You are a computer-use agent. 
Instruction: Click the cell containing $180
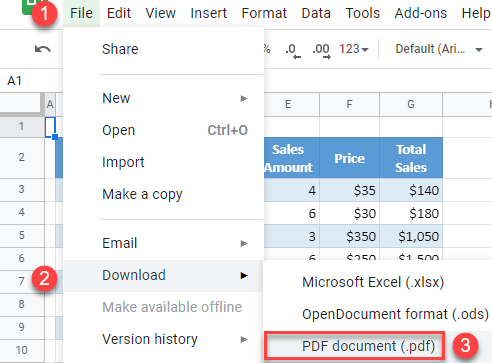tap(411, 213)
